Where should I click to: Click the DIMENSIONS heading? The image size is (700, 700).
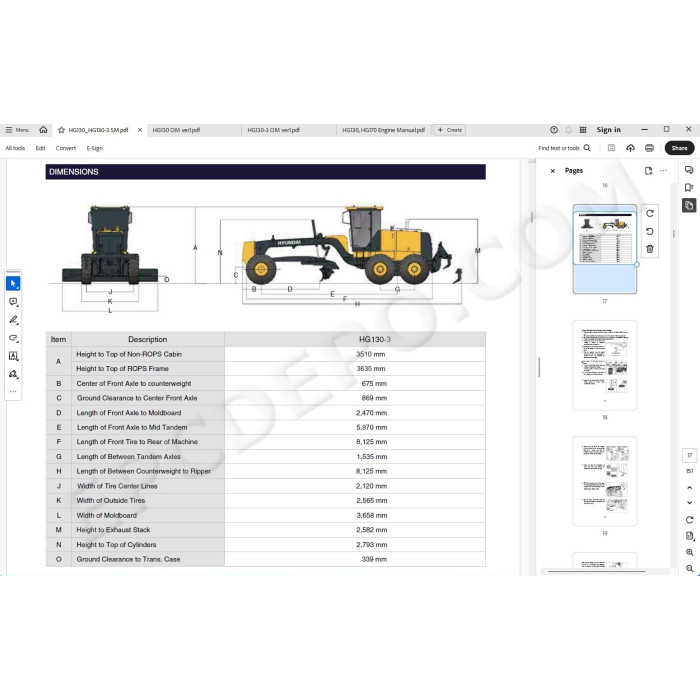pos(74,172)
